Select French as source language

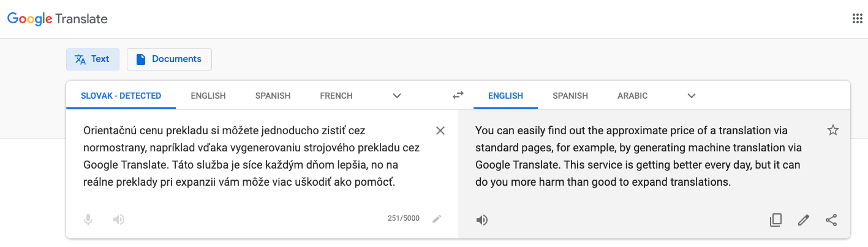(336, 96)
